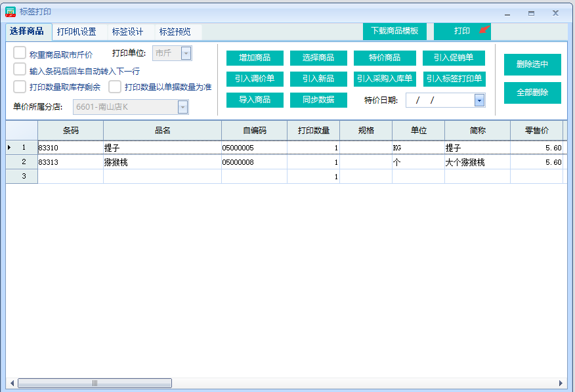Click the 特价商品 button
Screen dimensions: 575x392
pyautogui.click(x=385, y=58)
